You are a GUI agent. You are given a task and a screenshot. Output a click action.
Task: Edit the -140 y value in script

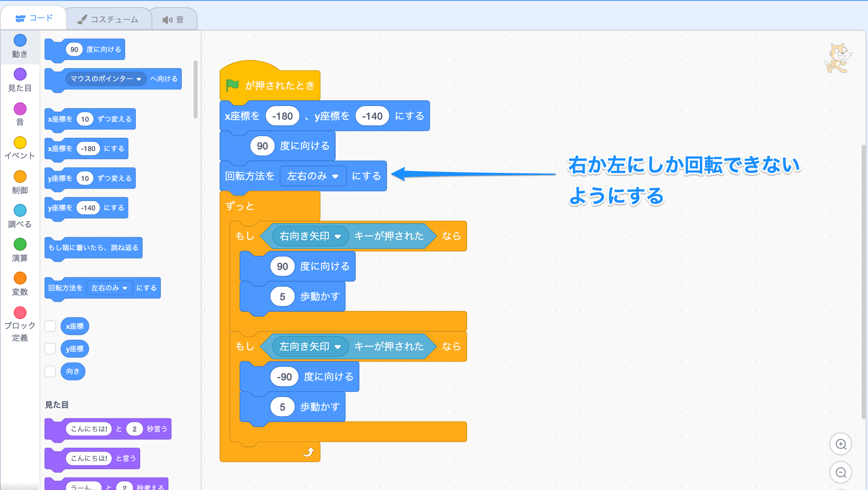372,116
